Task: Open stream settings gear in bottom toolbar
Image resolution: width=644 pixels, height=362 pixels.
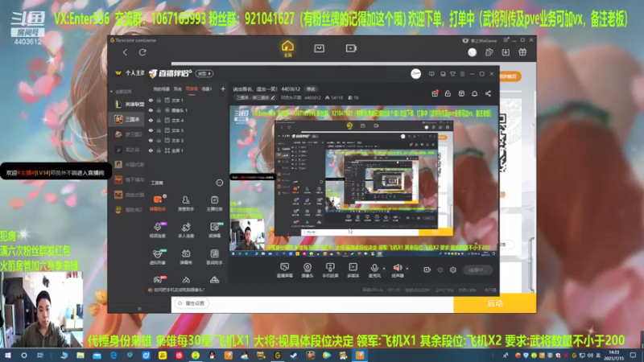Action: (453, 269)
